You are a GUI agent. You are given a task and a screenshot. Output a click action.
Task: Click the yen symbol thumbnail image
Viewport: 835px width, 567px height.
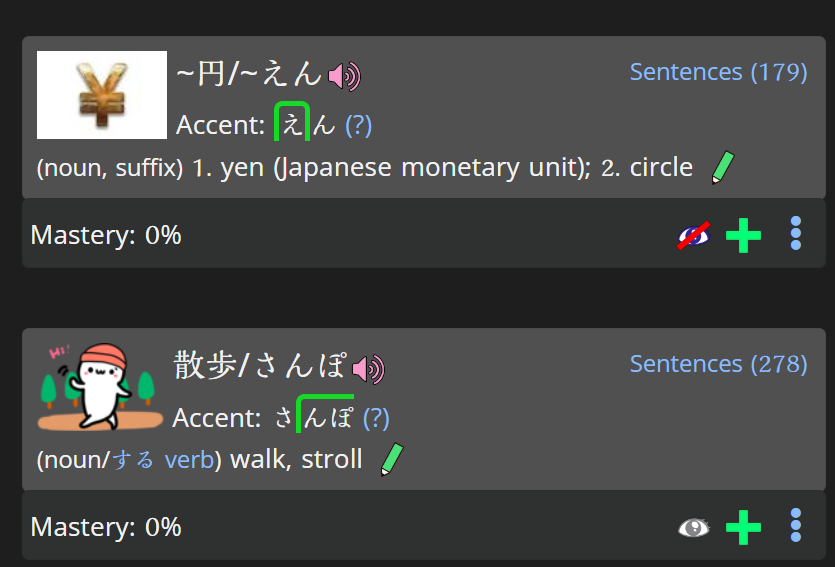(102, 95)
